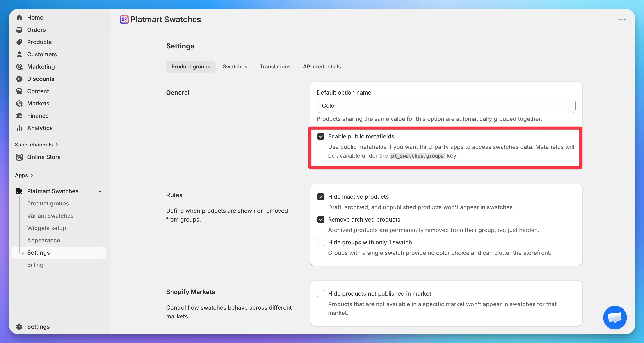Open Product groups in app submenu
This screenshot has height=343, width=644.
(x=48, y=203)
